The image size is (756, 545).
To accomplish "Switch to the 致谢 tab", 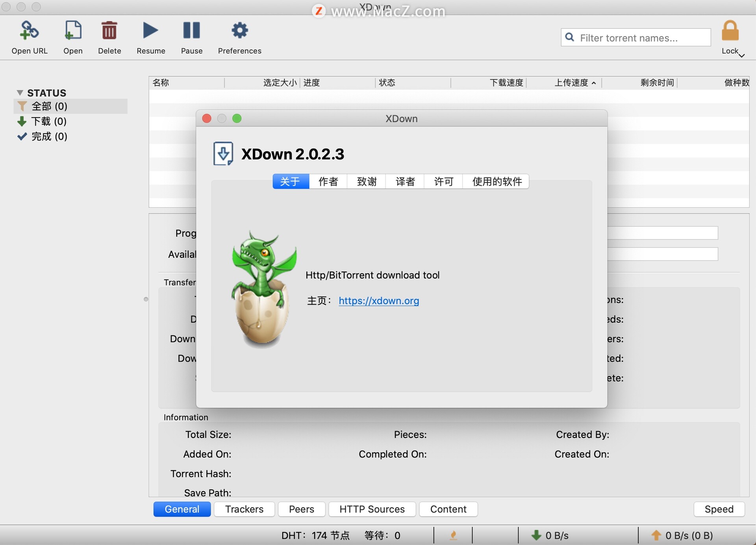I will 367,181.
